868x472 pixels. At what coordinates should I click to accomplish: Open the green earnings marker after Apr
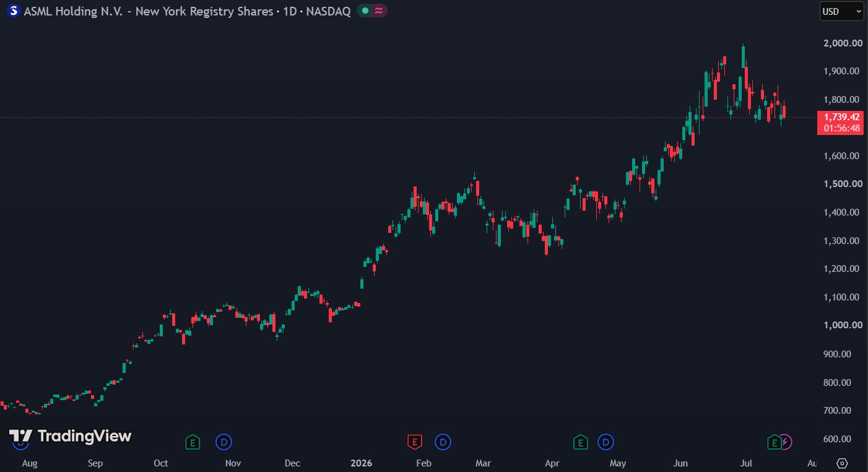pyautogui.click(x=580, y=442)
